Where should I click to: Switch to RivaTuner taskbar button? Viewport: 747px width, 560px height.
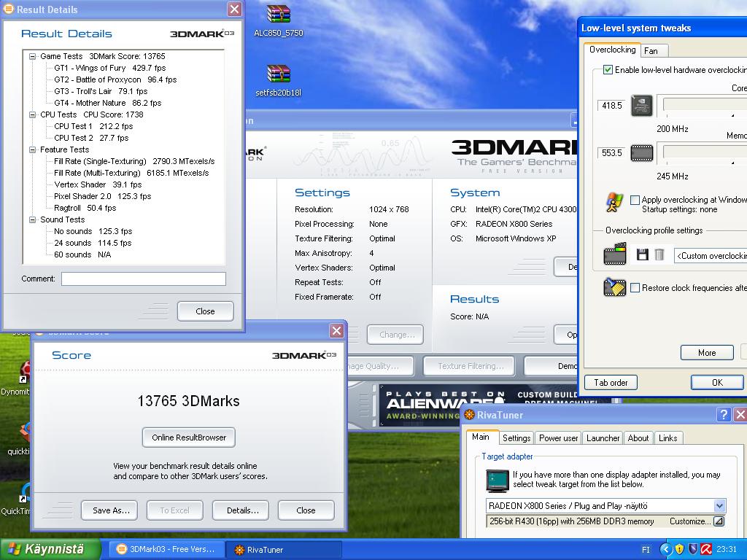coord(285,550)
